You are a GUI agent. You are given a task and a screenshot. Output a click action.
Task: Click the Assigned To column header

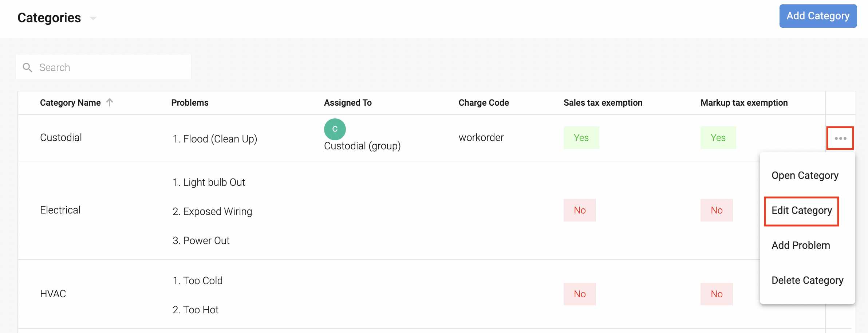[x=348, y=103]
